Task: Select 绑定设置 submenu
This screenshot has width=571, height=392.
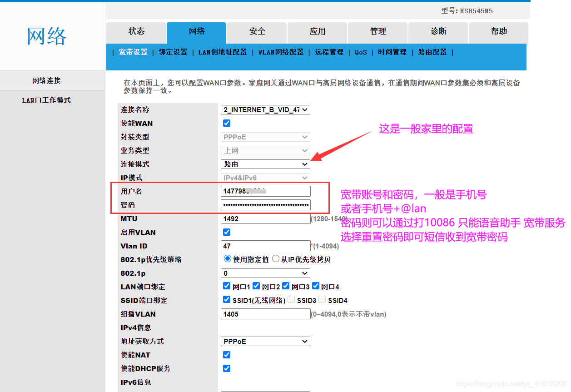Action: pyautogui.click(x=173, y=52)
